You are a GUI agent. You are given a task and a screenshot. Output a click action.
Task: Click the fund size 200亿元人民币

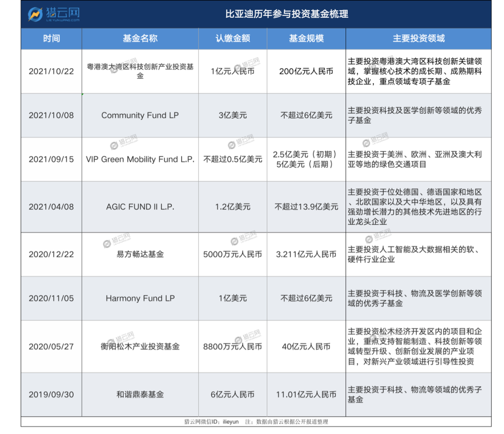point(306,71)
